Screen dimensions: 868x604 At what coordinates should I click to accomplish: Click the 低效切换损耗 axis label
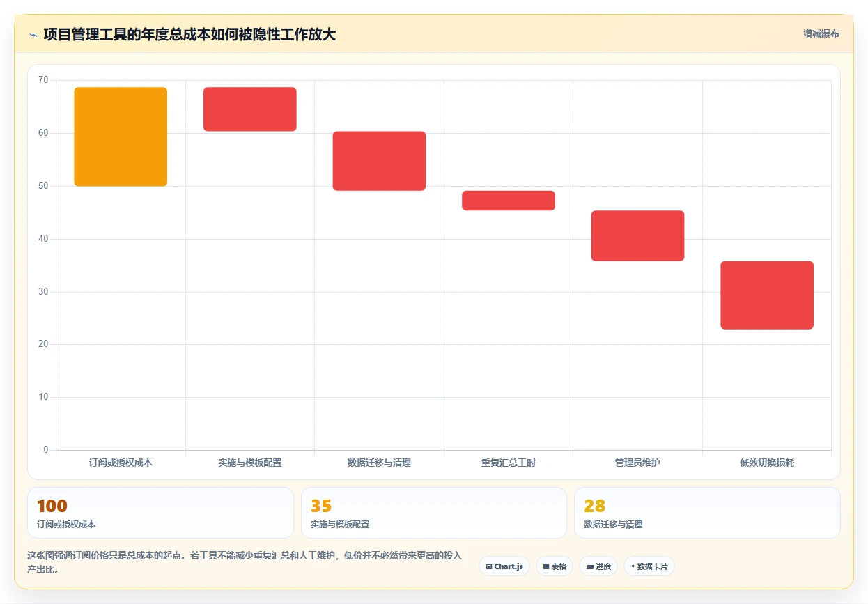point(767,463)
